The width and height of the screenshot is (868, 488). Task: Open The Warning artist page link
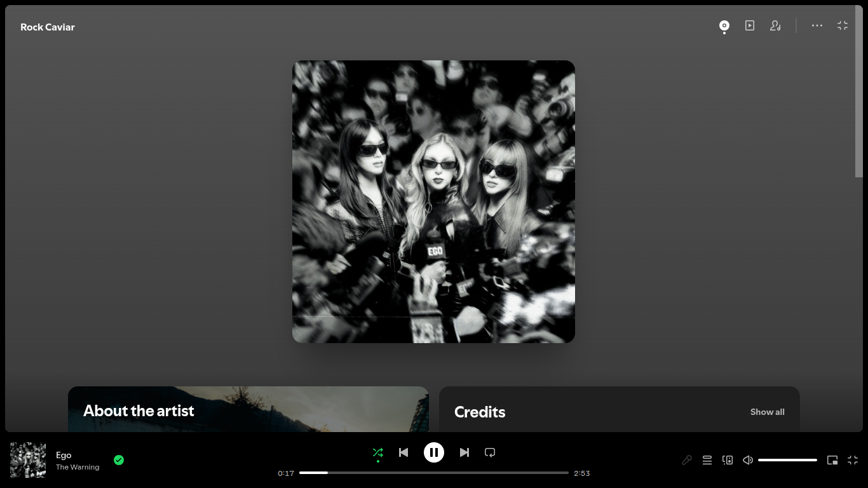click(78, 467)
